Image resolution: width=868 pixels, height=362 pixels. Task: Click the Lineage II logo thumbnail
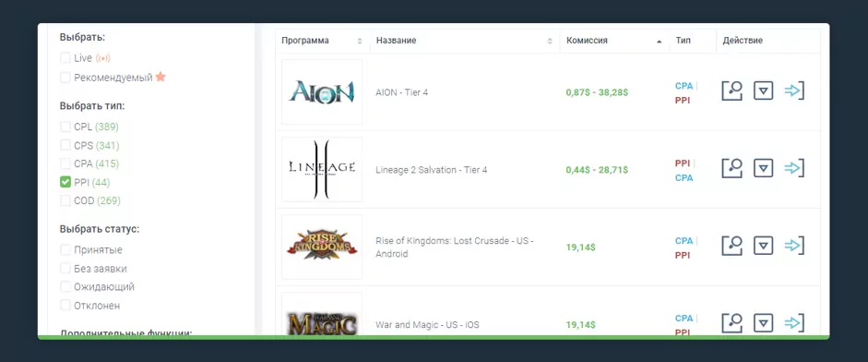tap(322, 169)
